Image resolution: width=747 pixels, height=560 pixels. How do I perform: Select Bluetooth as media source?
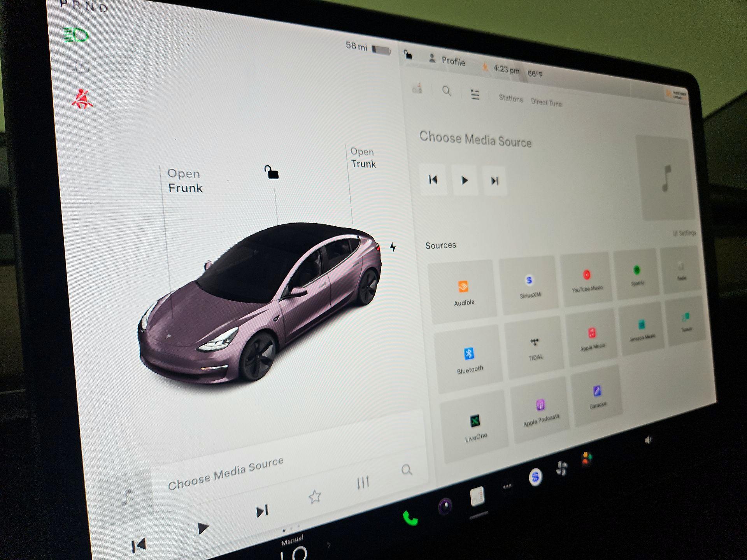[469, 360]
